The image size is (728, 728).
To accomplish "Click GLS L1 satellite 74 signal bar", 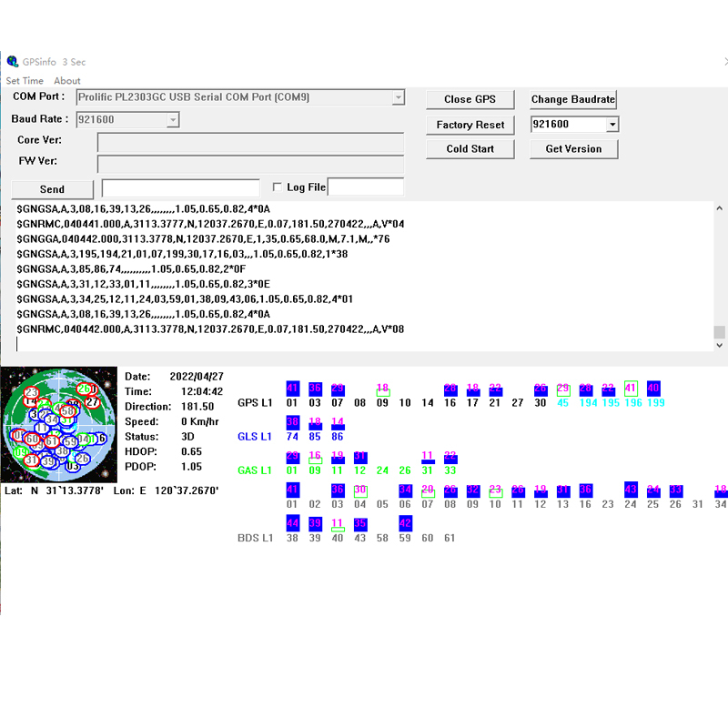I will (x=292, y=422).
